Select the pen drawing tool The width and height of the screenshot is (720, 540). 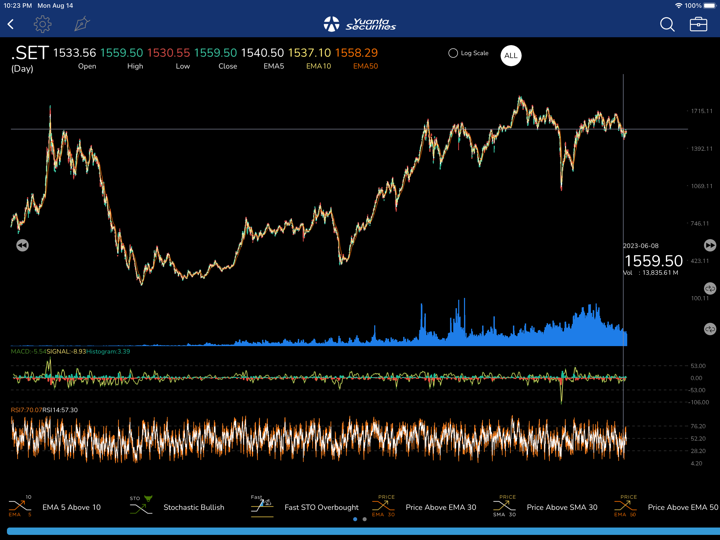coord(81,24)
